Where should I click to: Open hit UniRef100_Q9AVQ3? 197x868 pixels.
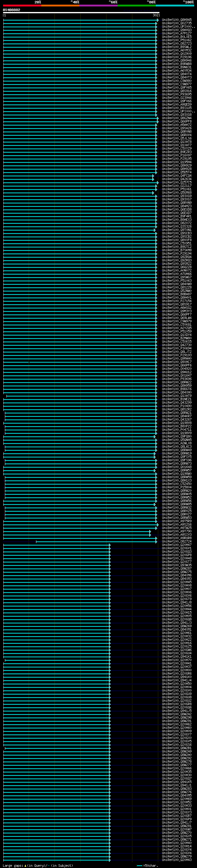click(177, 30)
